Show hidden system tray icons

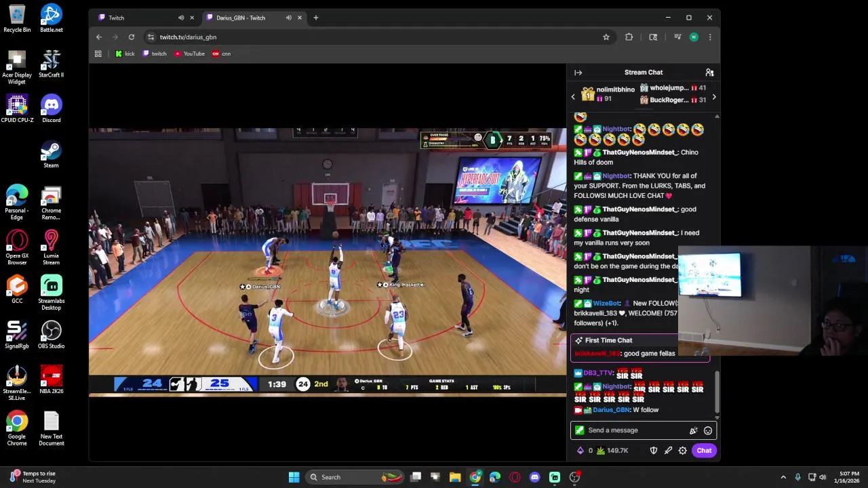click(x=783, y=477)
